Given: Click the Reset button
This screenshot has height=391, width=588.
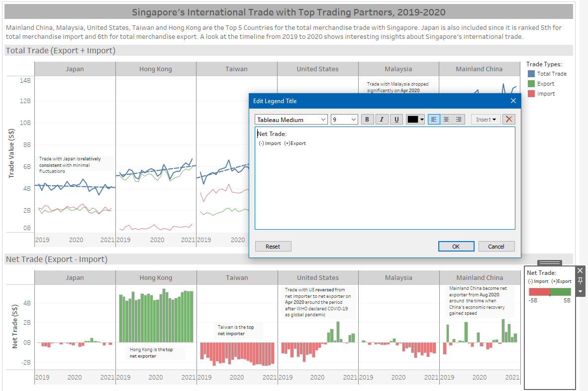Looking at the screenshot, I should pos(273,247).
